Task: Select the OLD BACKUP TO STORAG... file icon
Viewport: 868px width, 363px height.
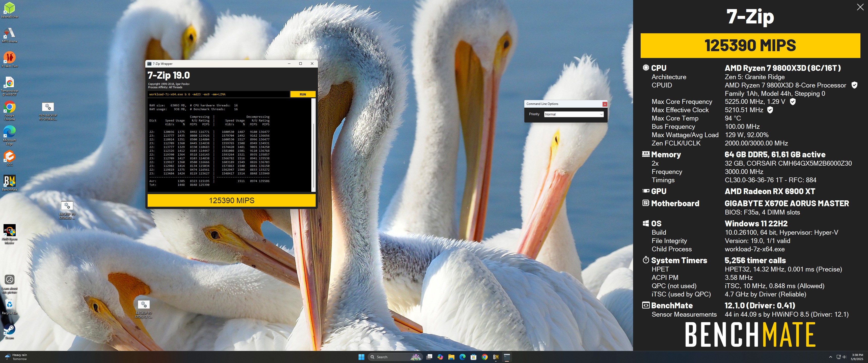Action: (48, 111)
